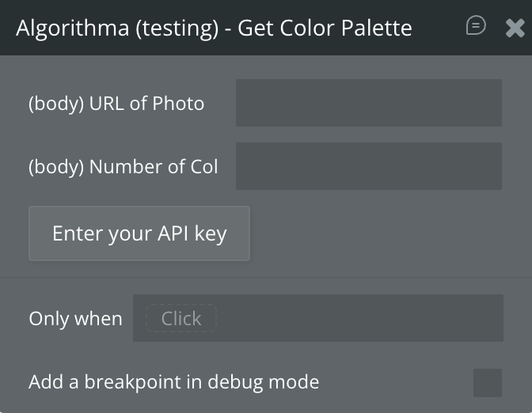Click the URL of Photo input field
The width and height of the screenshot is (532, 413).
tap(368, 103)
